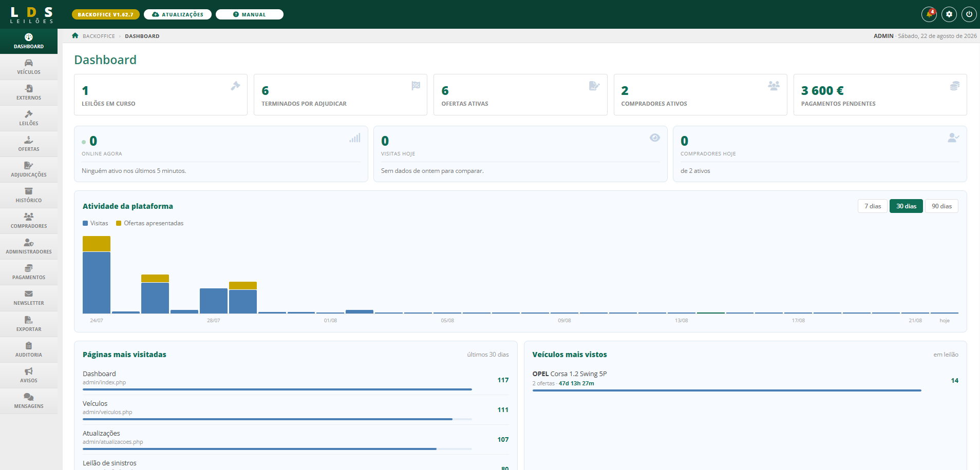Screen dimensions: 980x470
Task: Go to Leilões sidebar section
Action: click(29, 119)
